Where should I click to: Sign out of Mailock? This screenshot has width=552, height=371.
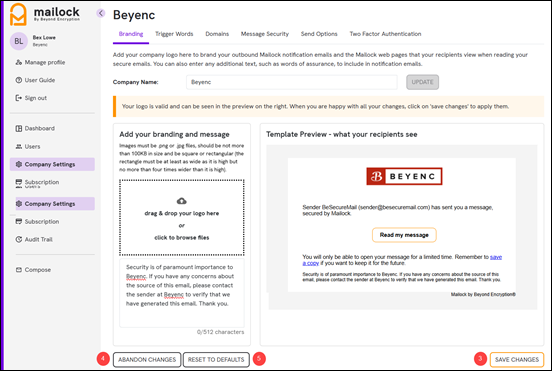31,98
